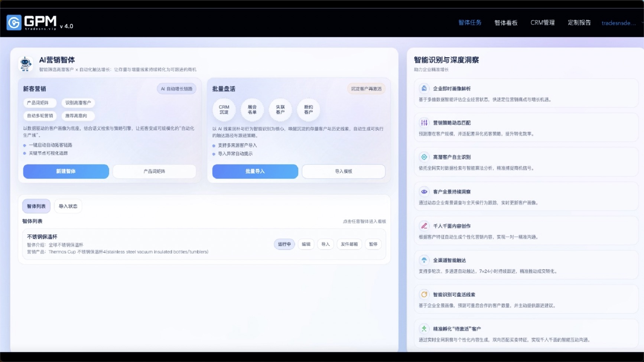Click the 智能识别可盘活线索 refresh icon

point(424,294)
